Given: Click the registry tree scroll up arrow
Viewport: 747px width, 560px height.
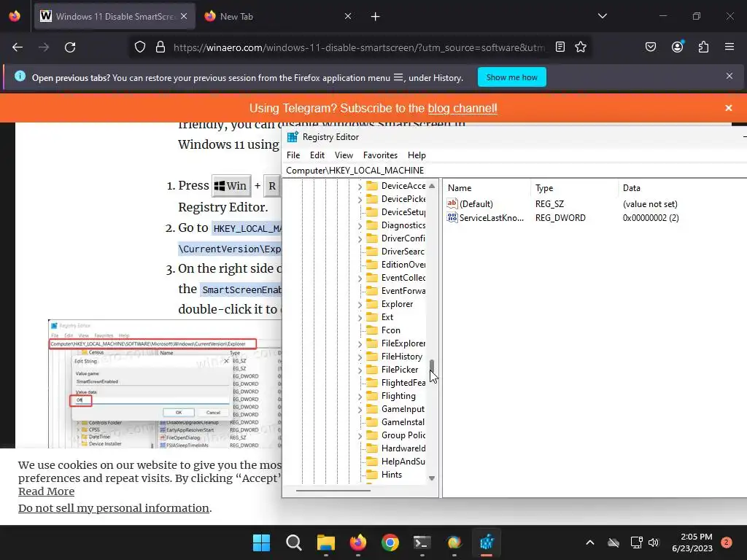Looking at the screenshot, I should [x=432, y=186].
